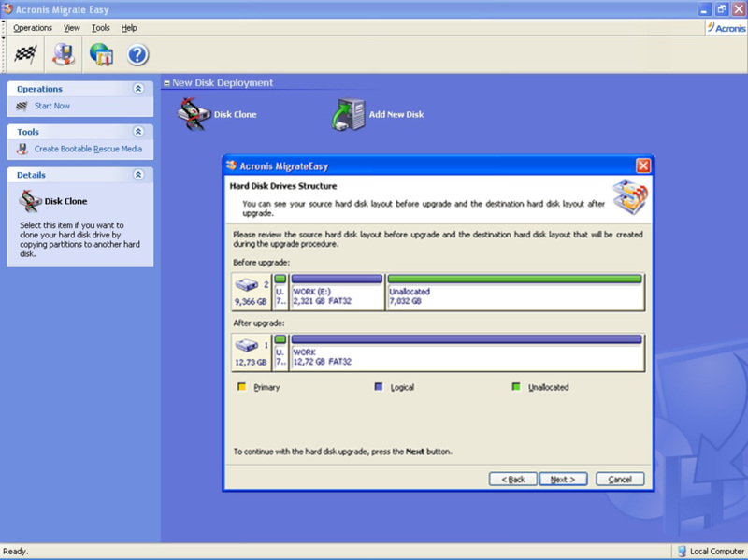Image resolution: width=748 pixels, height=560 pixels.
Task: Click the Hard Disk Drives Structure heading
Action: click(283, 186)
